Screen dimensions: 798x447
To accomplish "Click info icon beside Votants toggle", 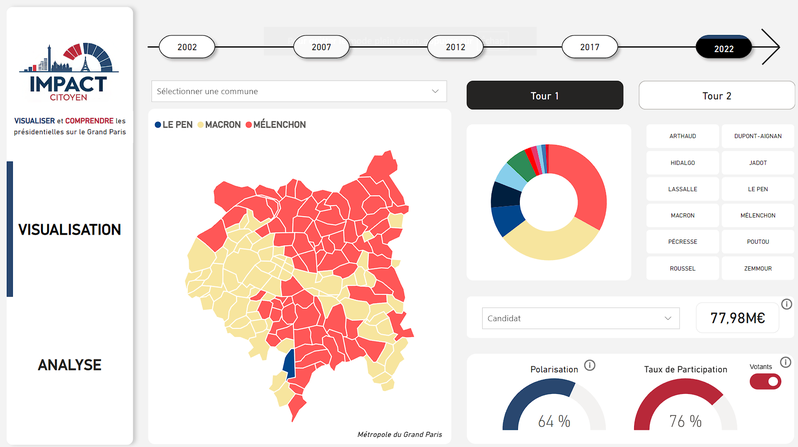I will coord(786,362).
